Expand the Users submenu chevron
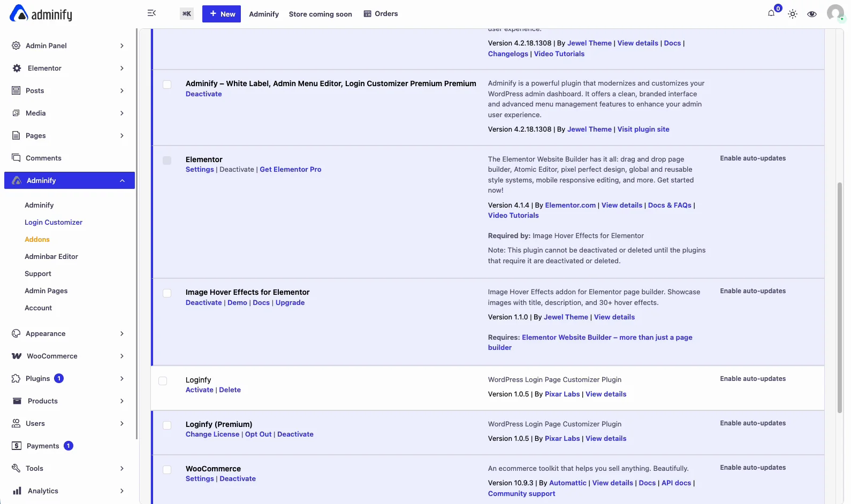Viewport: 851px width, 504px height. (x=122, y=423)
